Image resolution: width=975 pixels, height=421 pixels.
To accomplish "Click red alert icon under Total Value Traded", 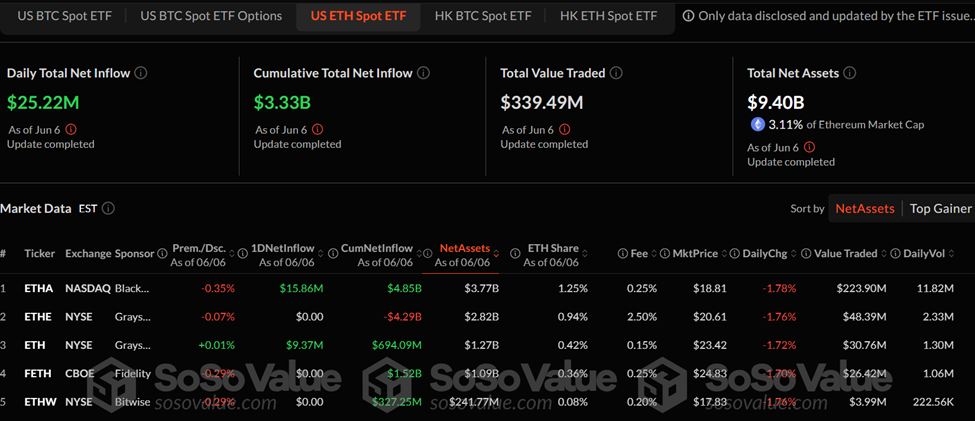I will tap(564, 129).
